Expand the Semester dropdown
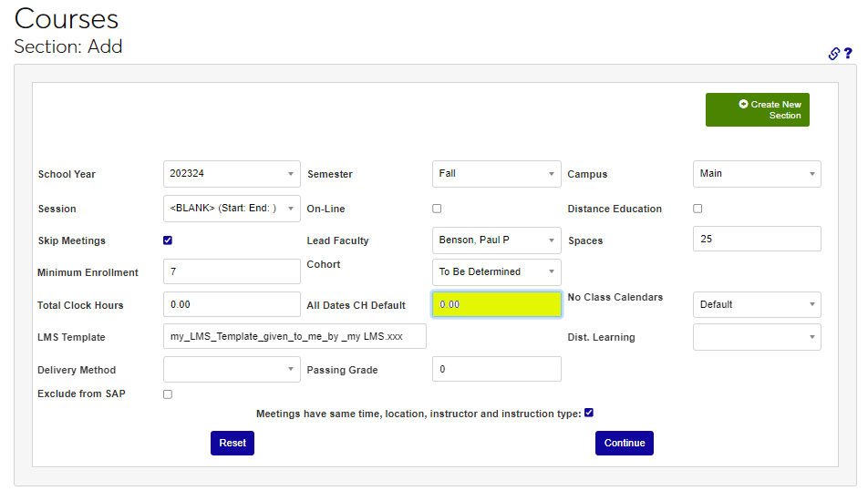This screenshot has height=501, width=868. [x=496, y=174]
